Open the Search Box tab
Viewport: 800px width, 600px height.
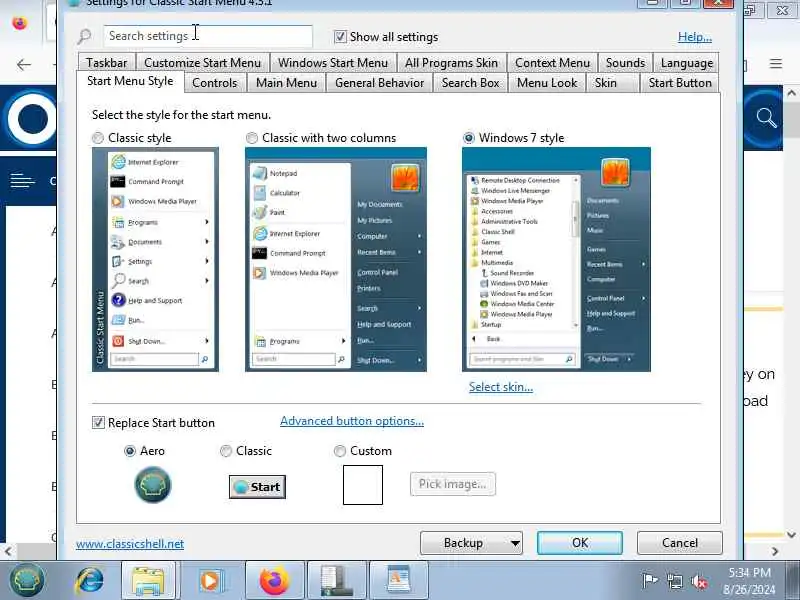tap(470, 83)
